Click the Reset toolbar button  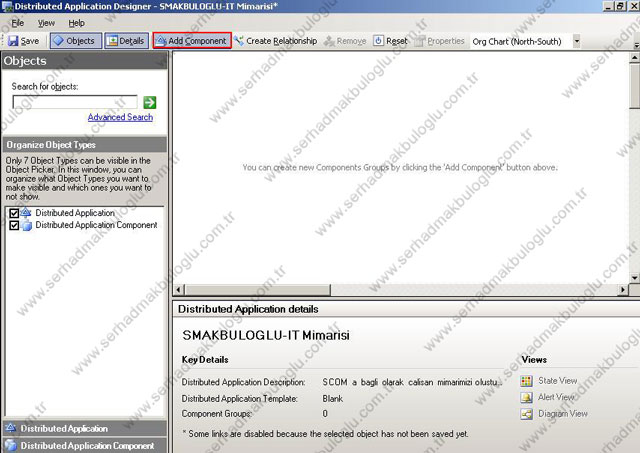pos(391,41)
